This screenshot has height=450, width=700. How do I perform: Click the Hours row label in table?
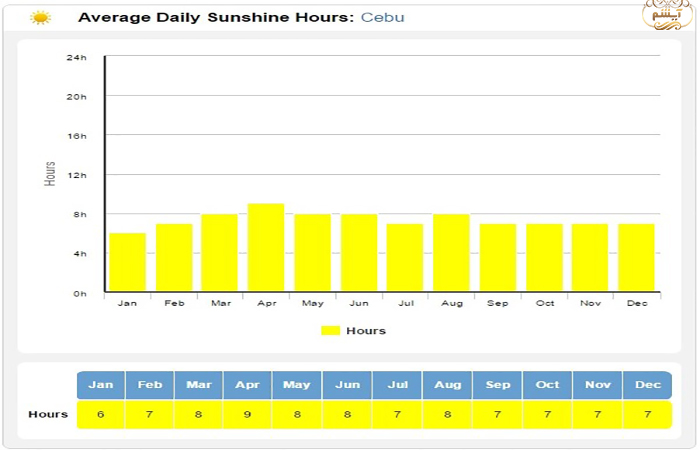click(48, 414)
